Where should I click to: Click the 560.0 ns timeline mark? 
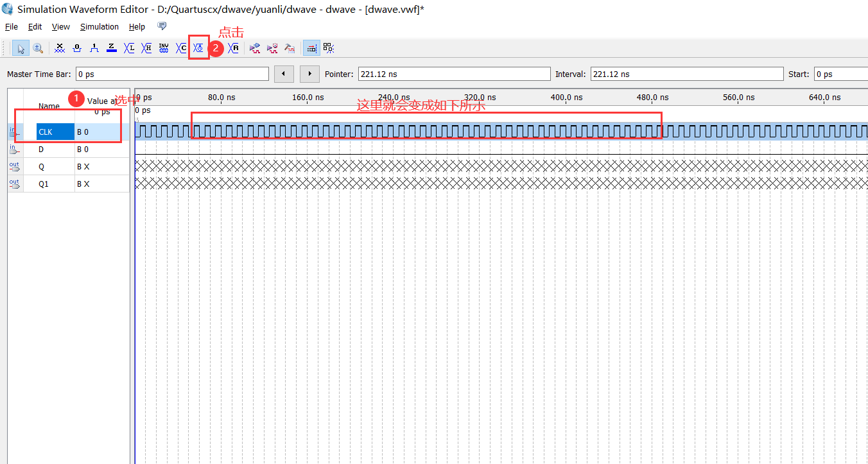pos(738,98)
